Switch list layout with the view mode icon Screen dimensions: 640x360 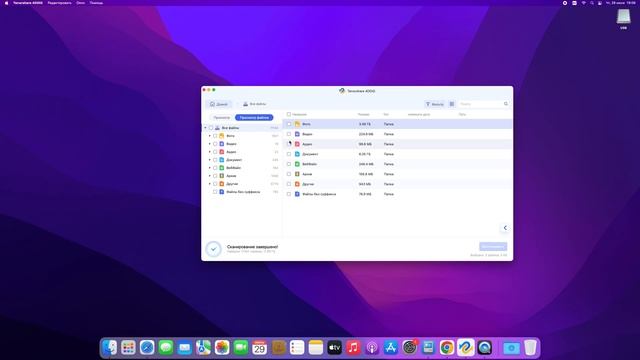pyautogui.click(x=452, y=104)
